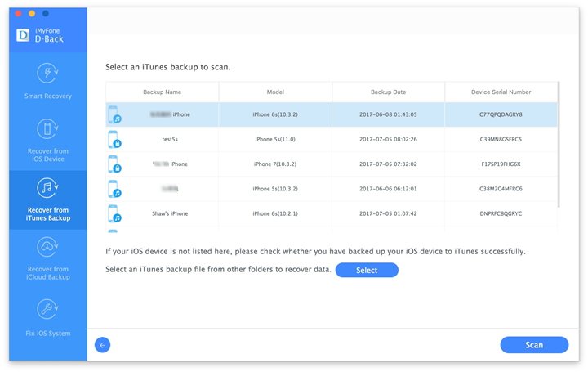Click locked device icon of iPhone 7 backup
The height and width of the screenshot is (372, 588).
pyautogui.click(x=114, y=164)
